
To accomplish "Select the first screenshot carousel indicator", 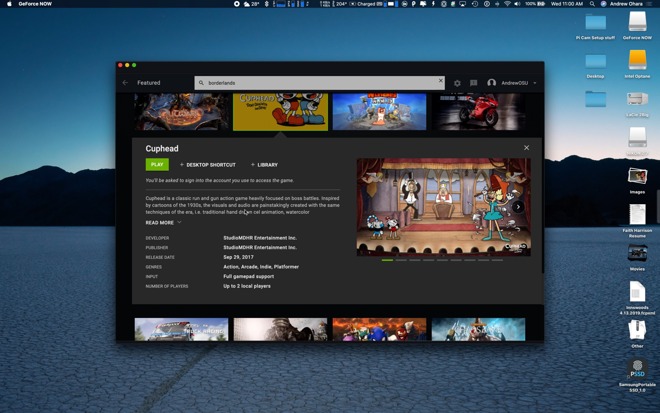I will (x=388, y=260).
